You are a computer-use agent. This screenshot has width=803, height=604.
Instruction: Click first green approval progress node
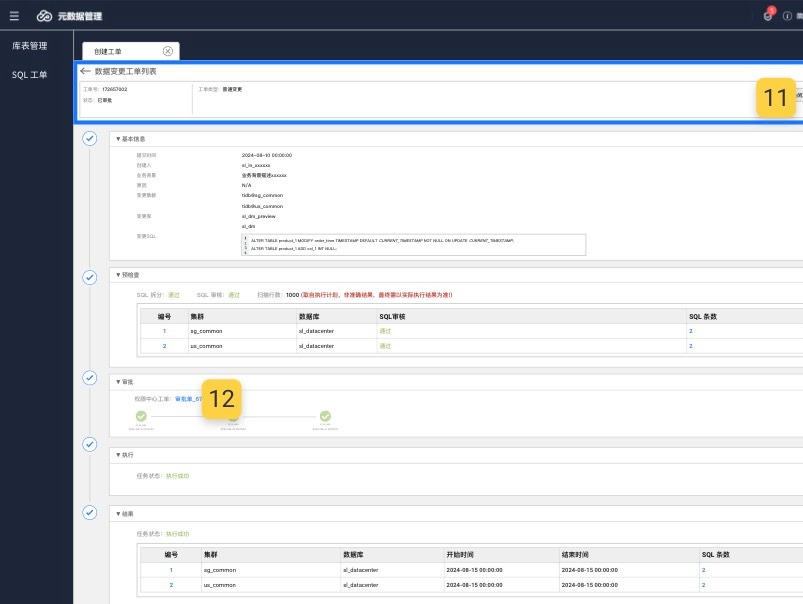tap(141, 416)
